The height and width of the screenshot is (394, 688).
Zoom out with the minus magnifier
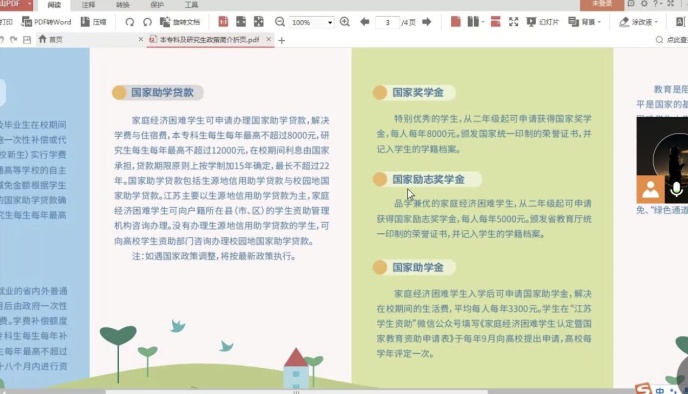coord(280,22)
